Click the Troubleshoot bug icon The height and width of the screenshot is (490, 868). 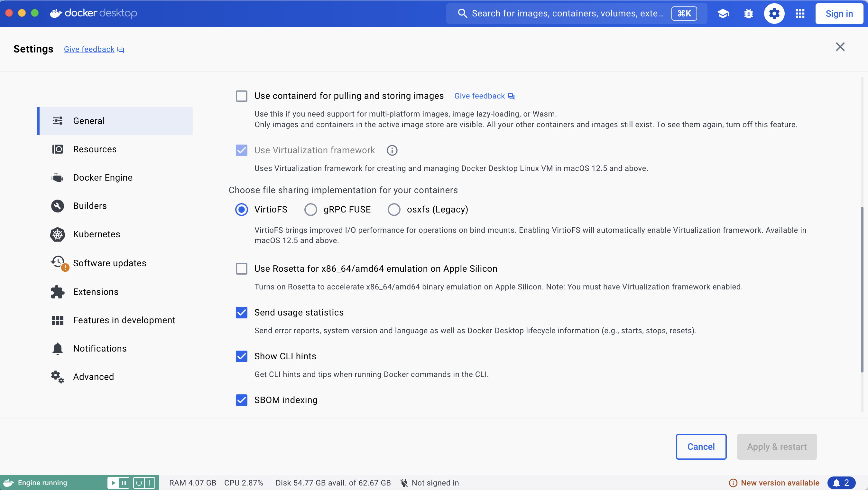click(748, 14)
